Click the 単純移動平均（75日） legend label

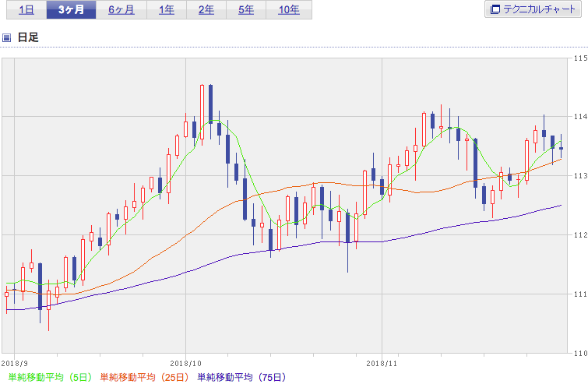point(241,377)
